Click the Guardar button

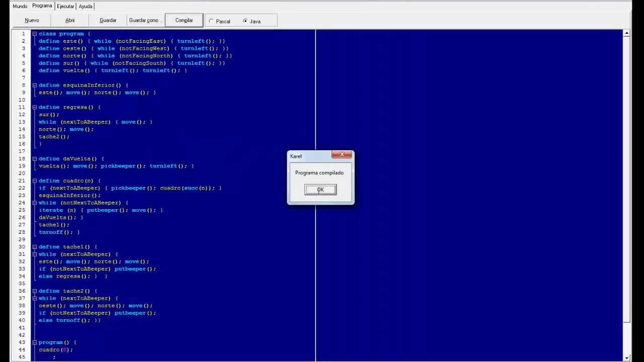pos(108,20)
